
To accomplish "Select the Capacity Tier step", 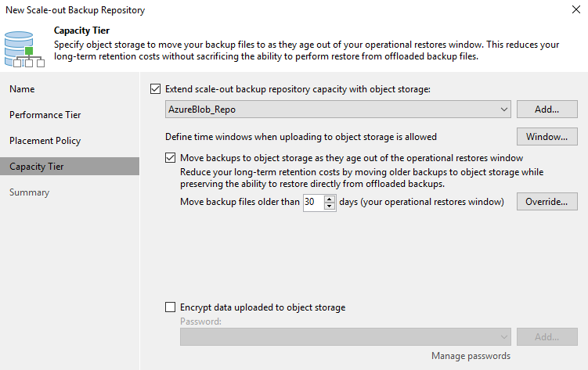I will pyautogui.click(x=70, y=167).
